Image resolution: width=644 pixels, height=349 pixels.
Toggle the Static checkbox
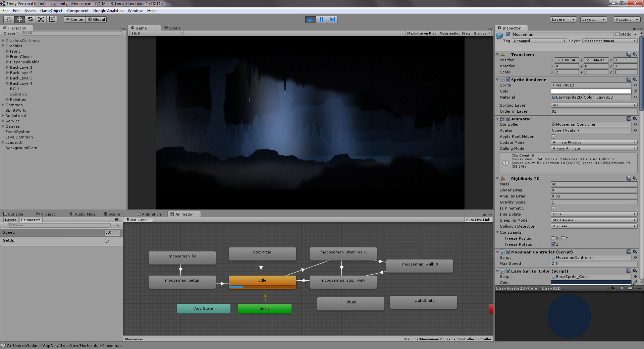click(x=618, y=34)
